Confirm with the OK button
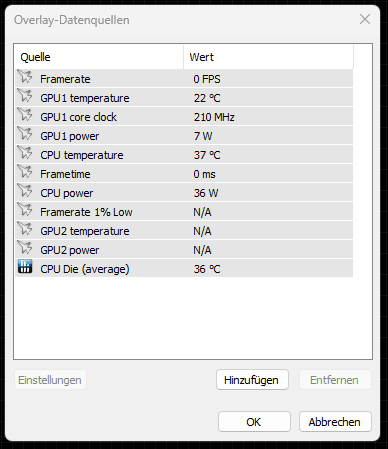 (254, 422)
